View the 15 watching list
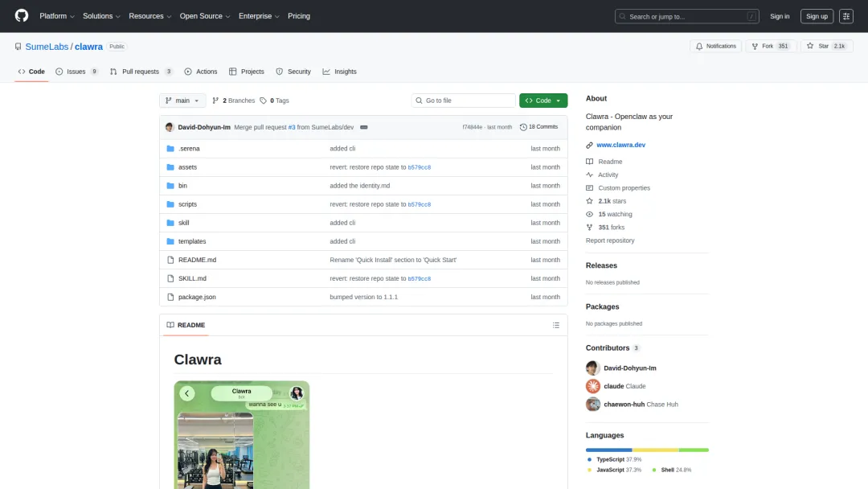This screenshot has height=489, width=868. click(609, 214)
